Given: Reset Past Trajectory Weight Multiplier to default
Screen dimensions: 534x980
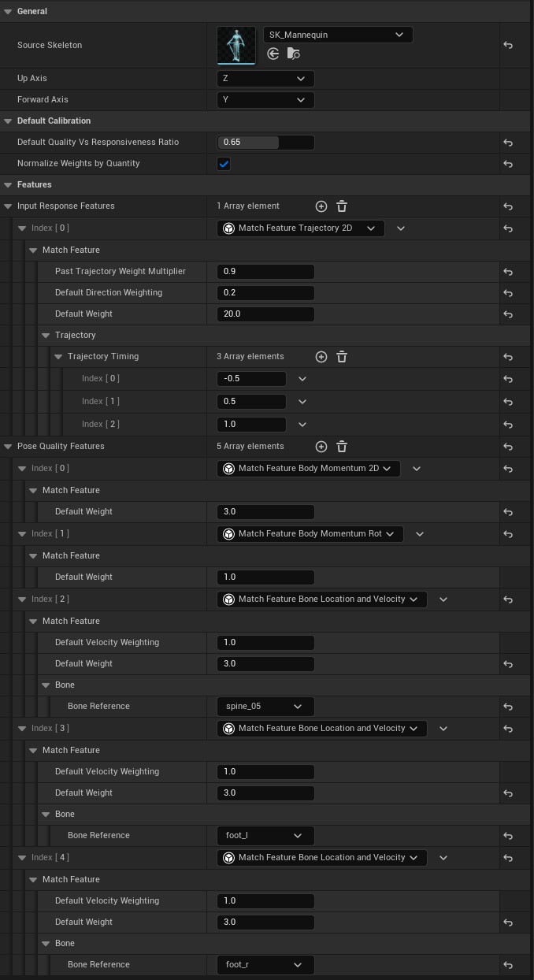Looking at the screenshot, I should (508, 272).
